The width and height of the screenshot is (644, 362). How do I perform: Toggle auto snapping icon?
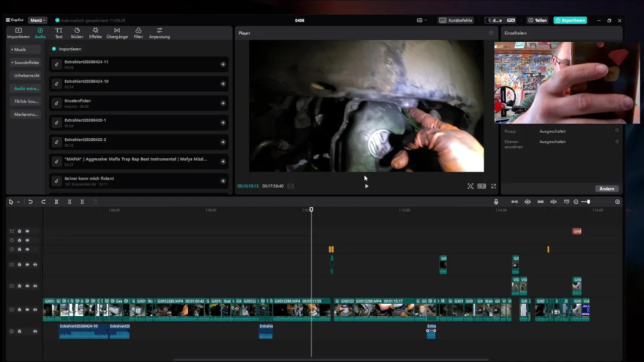527,202
